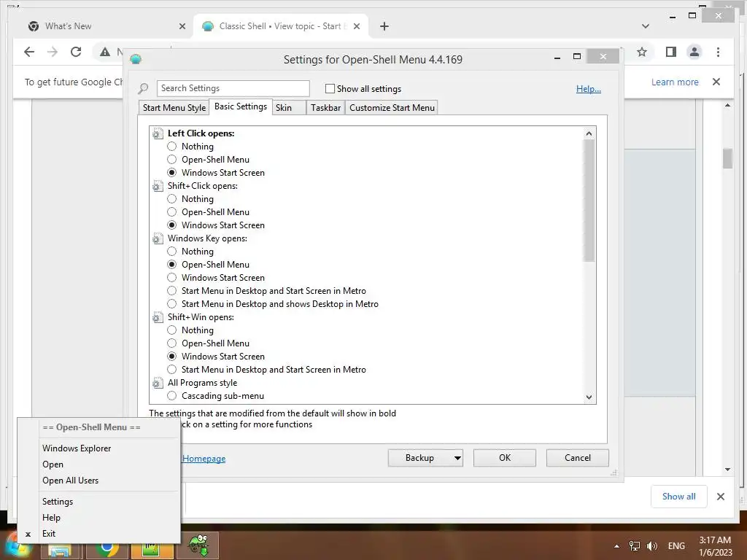The image size is (747, 560).
Task: Click Show all downloads button
Action: click(x=679, y=497)
